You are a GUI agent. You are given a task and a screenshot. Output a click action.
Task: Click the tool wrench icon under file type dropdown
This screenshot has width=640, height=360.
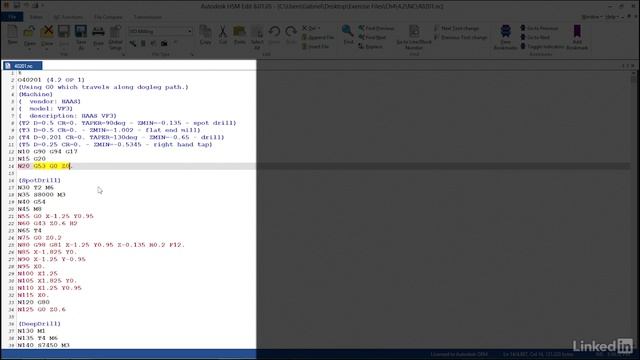coord(133,43)
